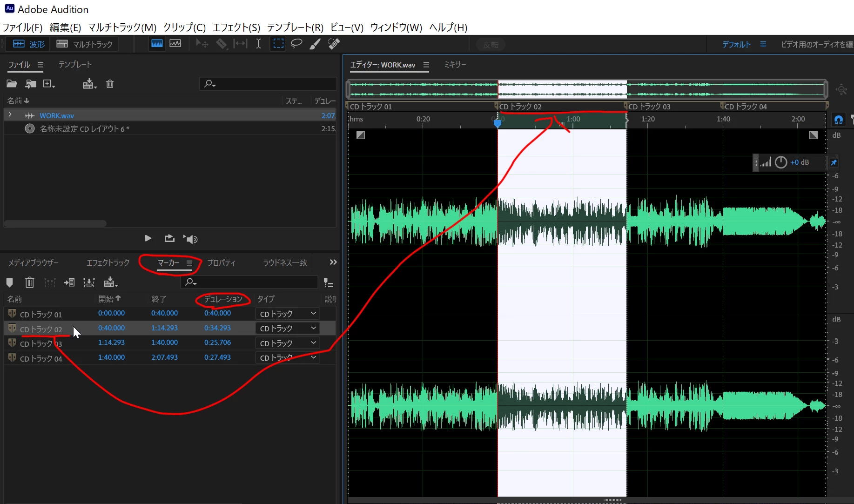Open the エフェクト(S) menu

236,27
